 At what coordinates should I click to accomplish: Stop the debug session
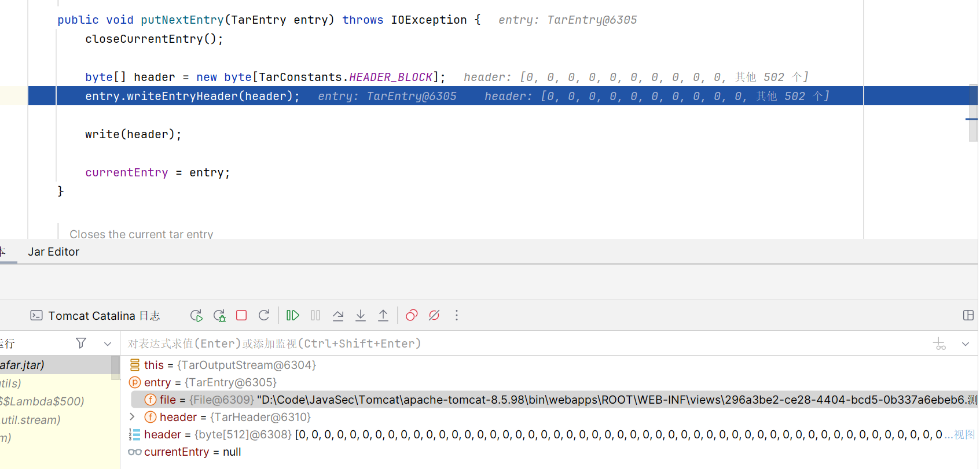coord(241,315)
